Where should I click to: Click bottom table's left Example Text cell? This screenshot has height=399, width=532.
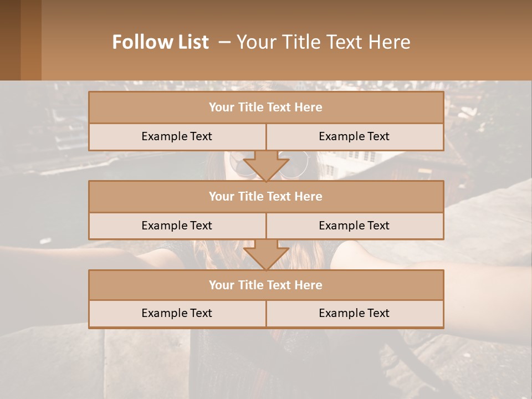tap(177, 313)
